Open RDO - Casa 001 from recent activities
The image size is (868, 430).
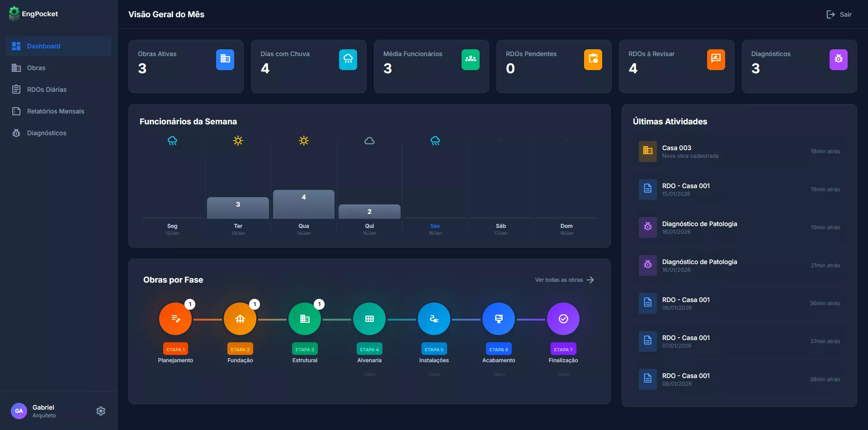[x=685, y=185]
